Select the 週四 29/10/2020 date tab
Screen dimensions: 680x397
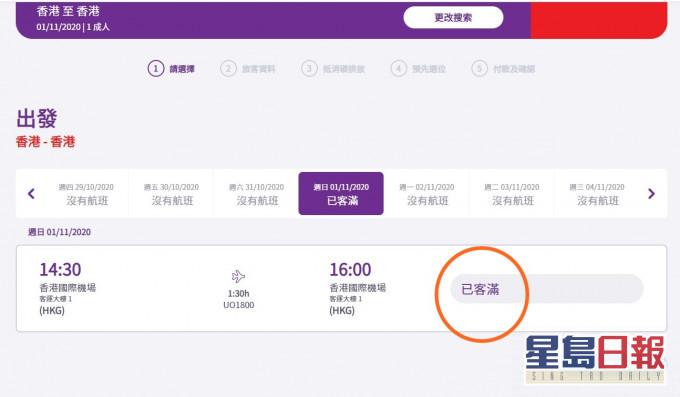click(86, 194)
